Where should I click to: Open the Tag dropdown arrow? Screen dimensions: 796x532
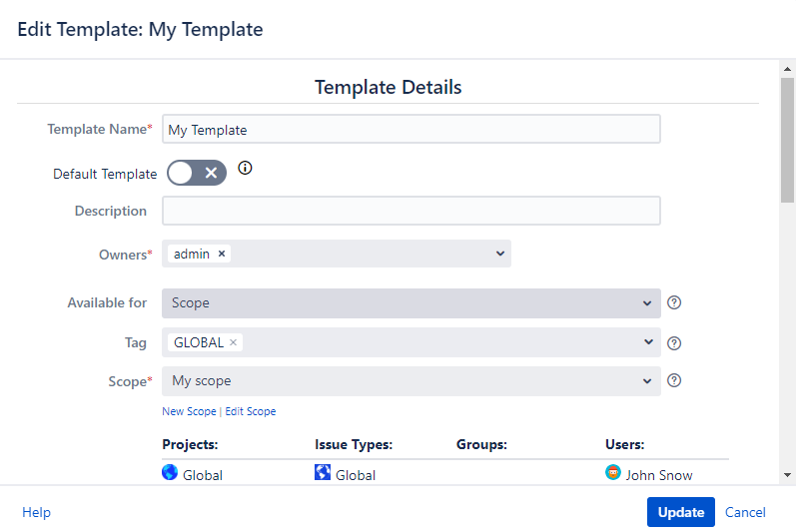click(647, 342)
